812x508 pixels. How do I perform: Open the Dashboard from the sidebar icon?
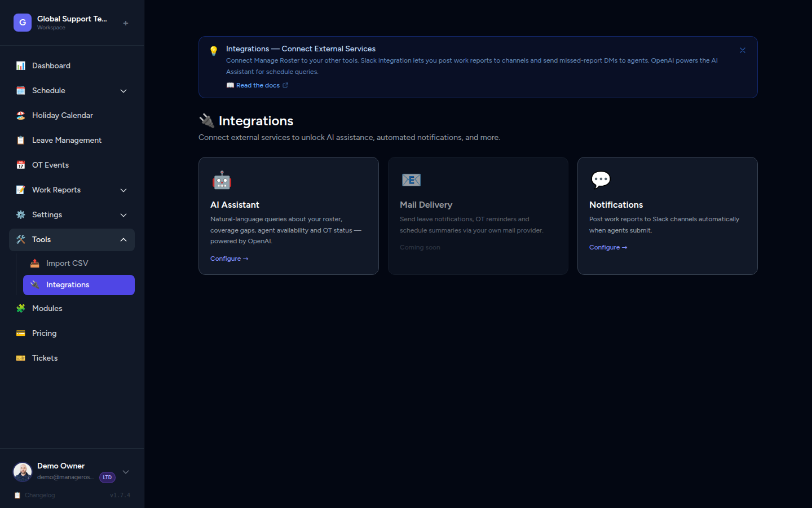21,65
